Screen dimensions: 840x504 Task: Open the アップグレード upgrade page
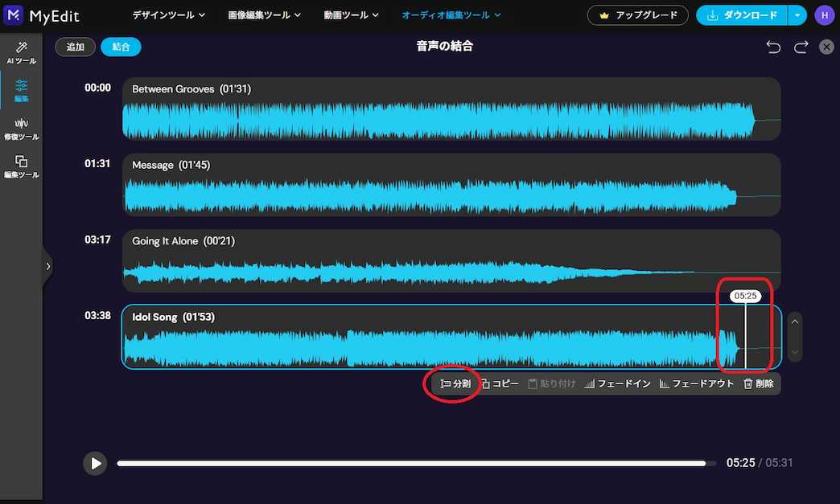pos(637,14)
